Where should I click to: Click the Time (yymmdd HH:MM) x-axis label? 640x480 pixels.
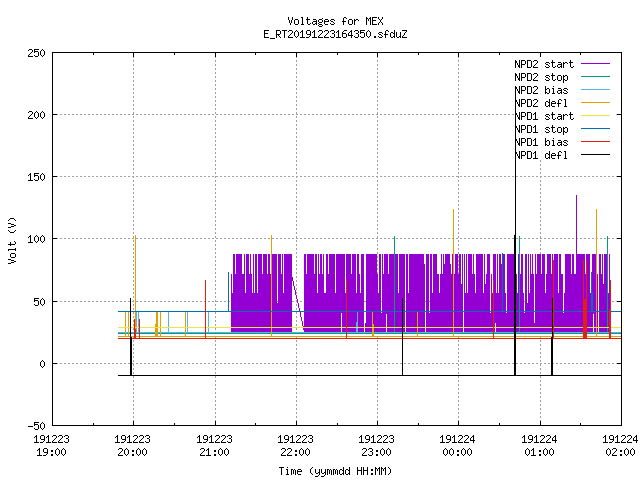(335, 471)
